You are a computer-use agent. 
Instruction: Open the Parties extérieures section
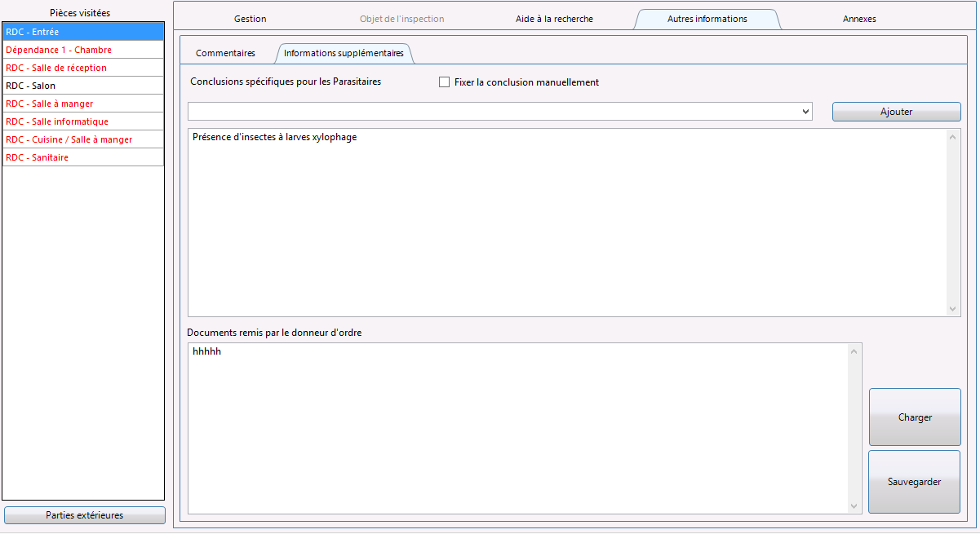click(85, 515)
